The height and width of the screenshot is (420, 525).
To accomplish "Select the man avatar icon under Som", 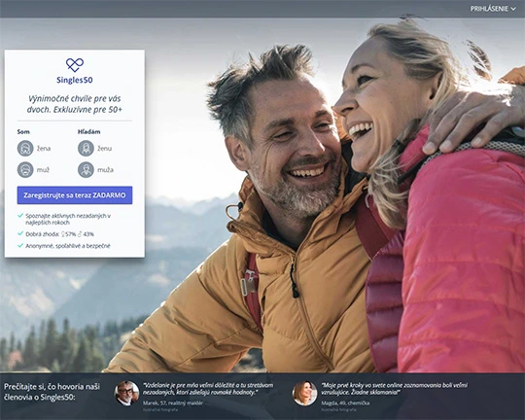I will coord(25,170).
